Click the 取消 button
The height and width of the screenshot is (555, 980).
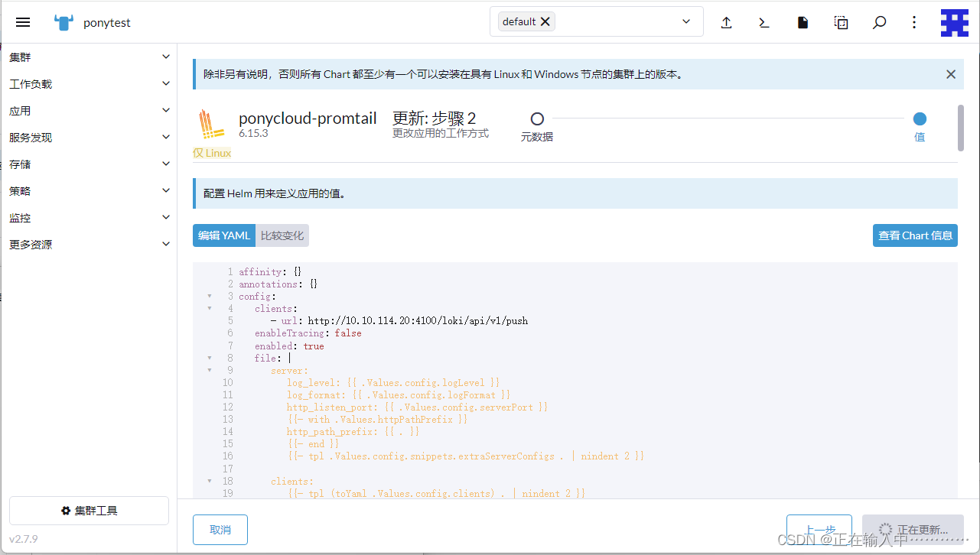click(220, 530)
